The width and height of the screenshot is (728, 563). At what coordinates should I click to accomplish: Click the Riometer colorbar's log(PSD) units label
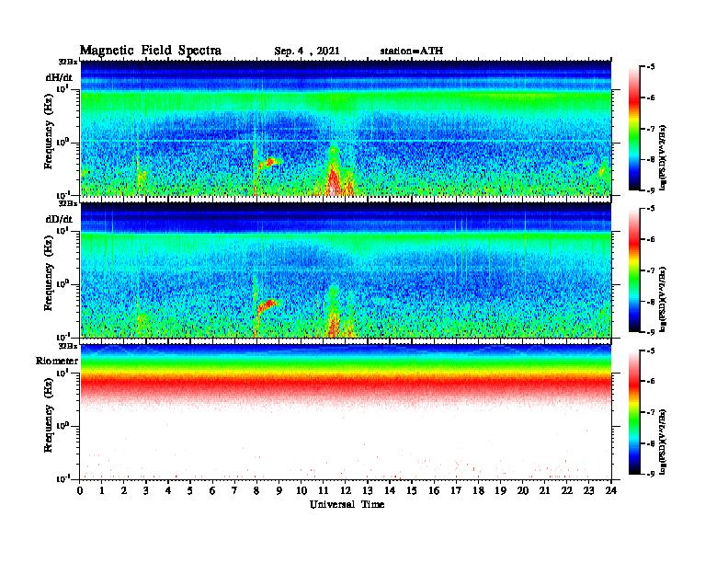pyautogui.click(x=663, y=442)
